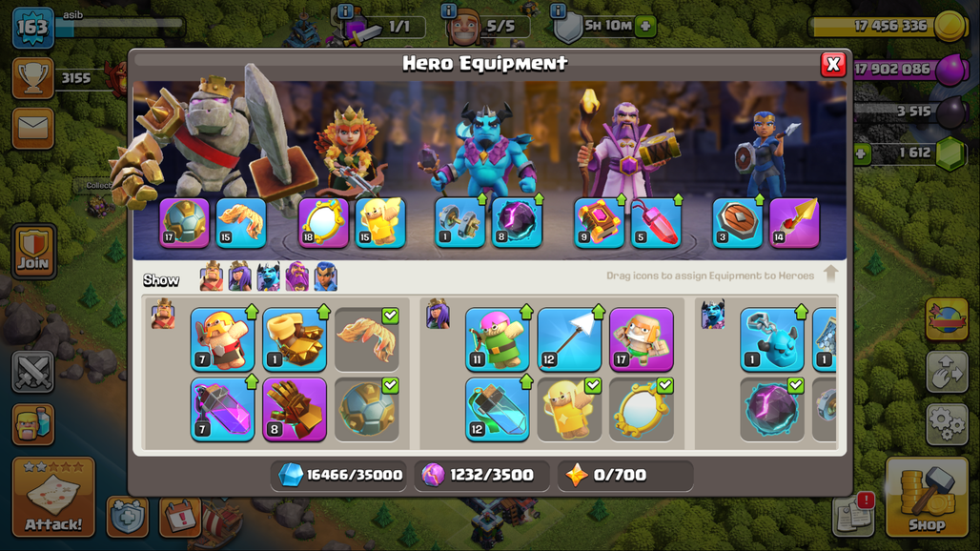The image size is (980, 551).
Task: Choose the Henchmen Puppet equipment level 1
Action: (x=772, y=339)
